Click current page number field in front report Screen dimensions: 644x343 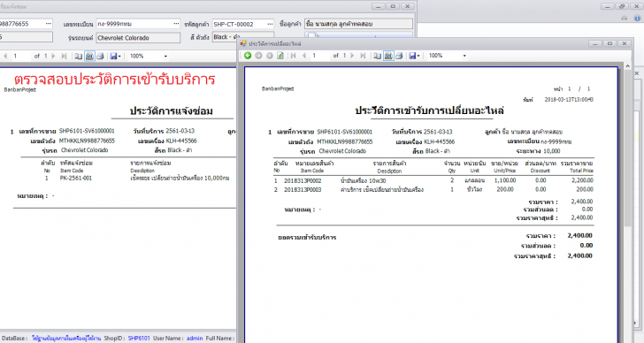(x=319, y=56)
